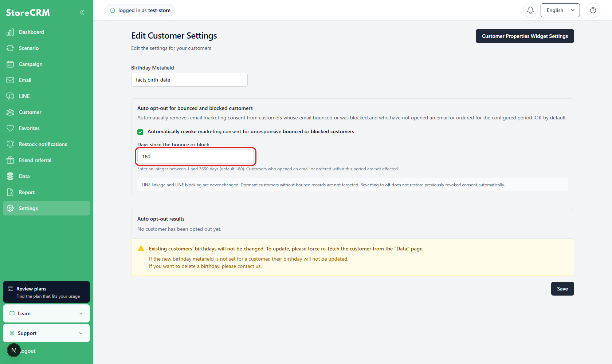Save the customer settings
The height and width of the screenshot is (364, 612).
pyautogui.click(x=562, y=289)
